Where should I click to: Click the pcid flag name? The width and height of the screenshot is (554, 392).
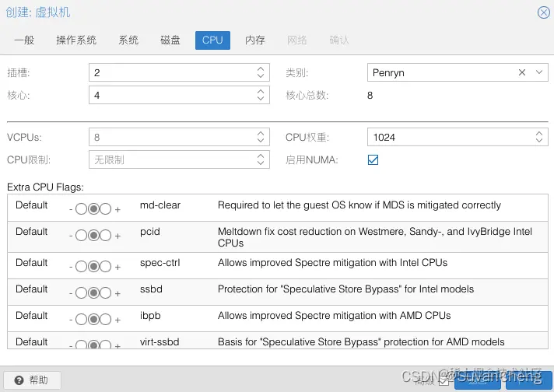tap(150, 232)
